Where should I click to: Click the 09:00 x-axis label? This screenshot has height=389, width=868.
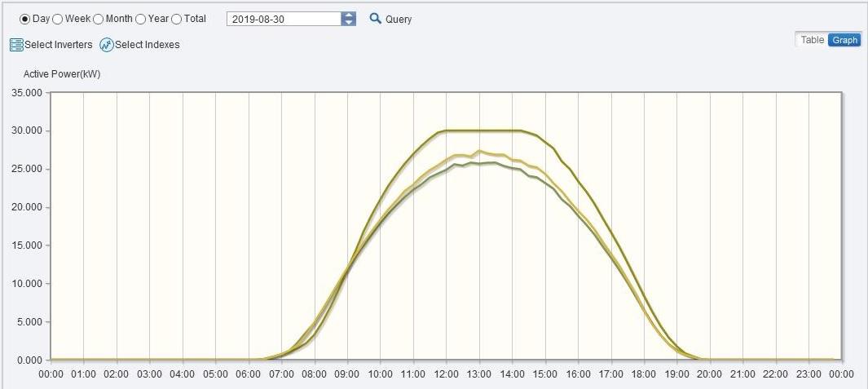click(348, 374)
